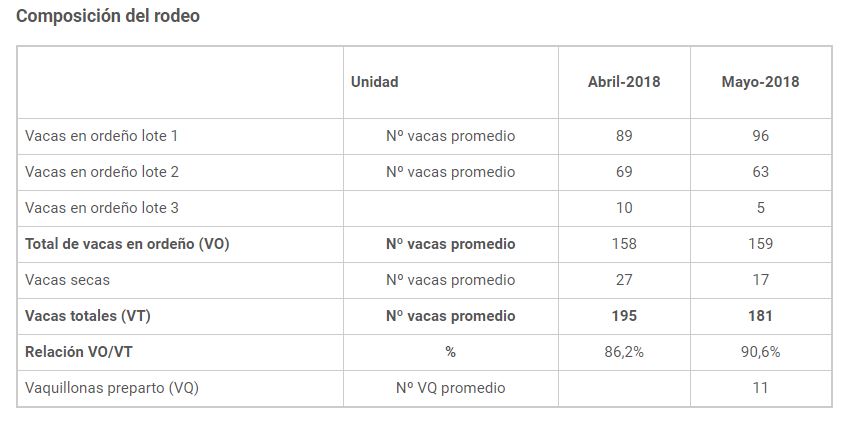855x425 pixels.
Task: Select 'Vacas en ordeño lote 2' row label
Action: pyautogui.click(x=102, y=172)
